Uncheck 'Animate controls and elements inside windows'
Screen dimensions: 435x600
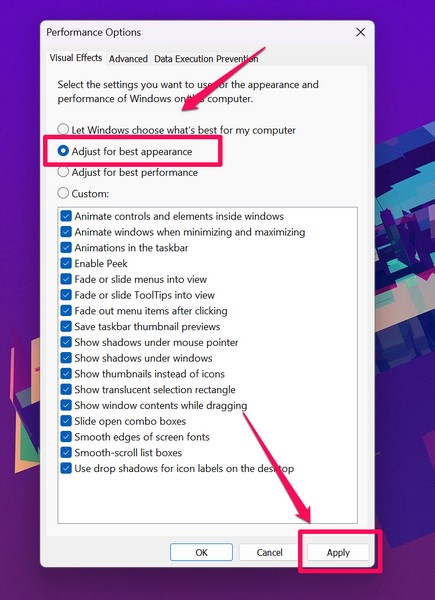66,216
